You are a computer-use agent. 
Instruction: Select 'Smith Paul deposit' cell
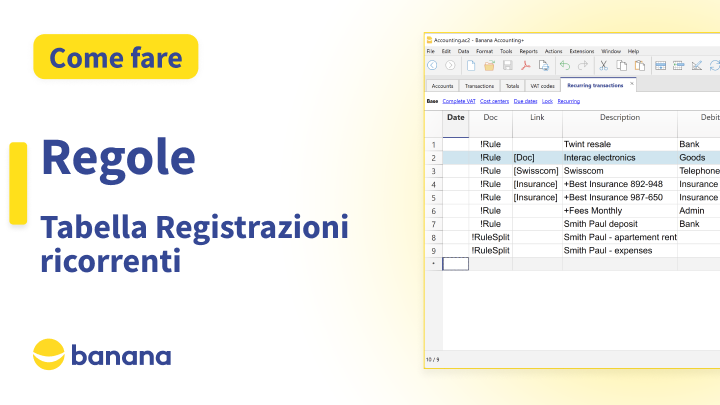coord(620,224)
